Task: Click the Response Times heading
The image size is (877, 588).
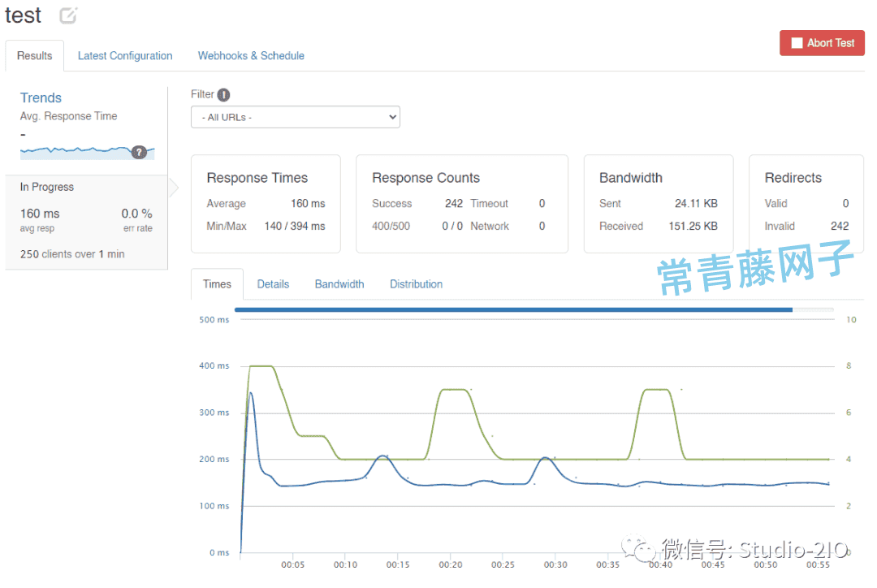Action: tap(257, 178)
